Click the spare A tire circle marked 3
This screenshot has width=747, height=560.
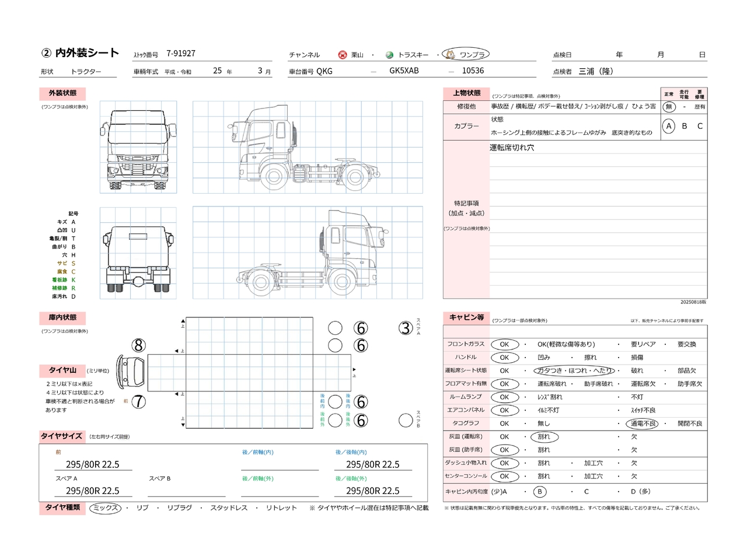point(406,328)
